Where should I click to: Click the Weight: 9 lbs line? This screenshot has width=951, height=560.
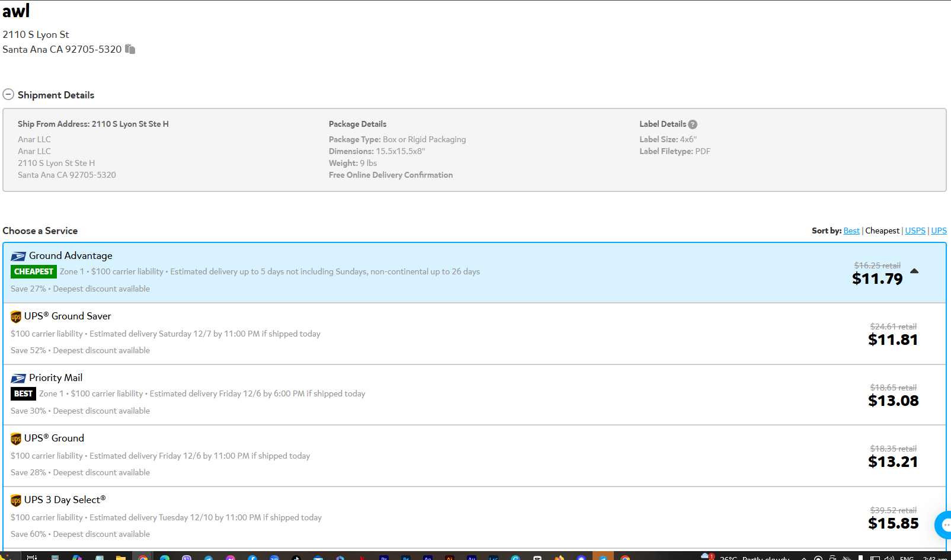[353, 163]
